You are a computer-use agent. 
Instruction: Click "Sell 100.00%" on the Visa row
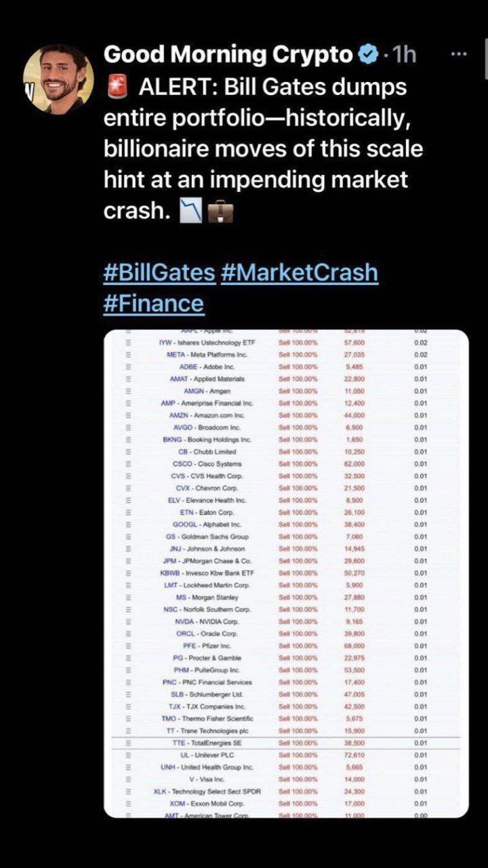click(299, 779)
